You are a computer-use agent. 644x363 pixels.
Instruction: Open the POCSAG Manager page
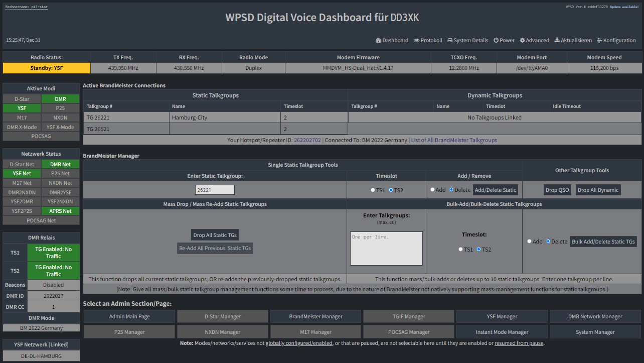(x=409, y=332)
